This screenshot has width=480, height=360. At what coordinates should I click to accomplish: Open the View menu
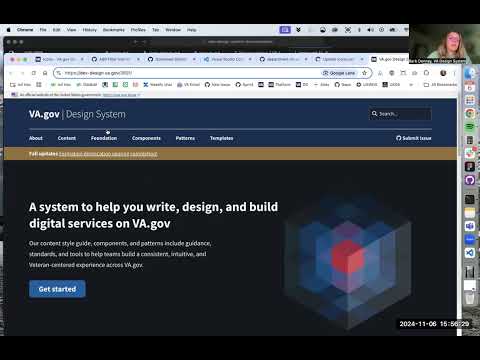click(72, 30)
